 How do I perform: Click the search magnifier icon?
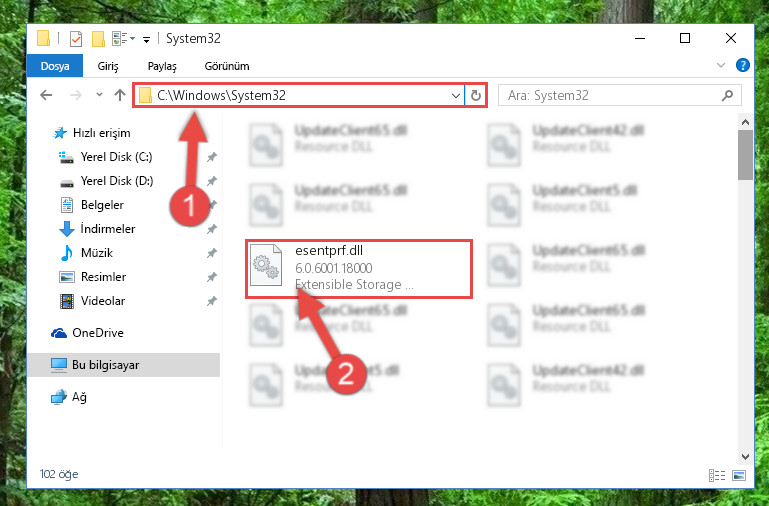[x=727, y=95]
